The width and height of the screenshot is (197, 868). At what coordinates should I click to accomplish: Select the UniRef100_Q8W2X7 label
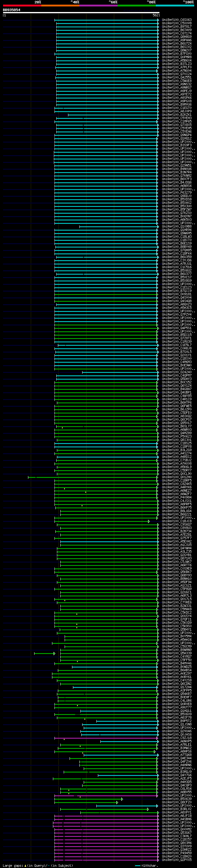point(177,50)
